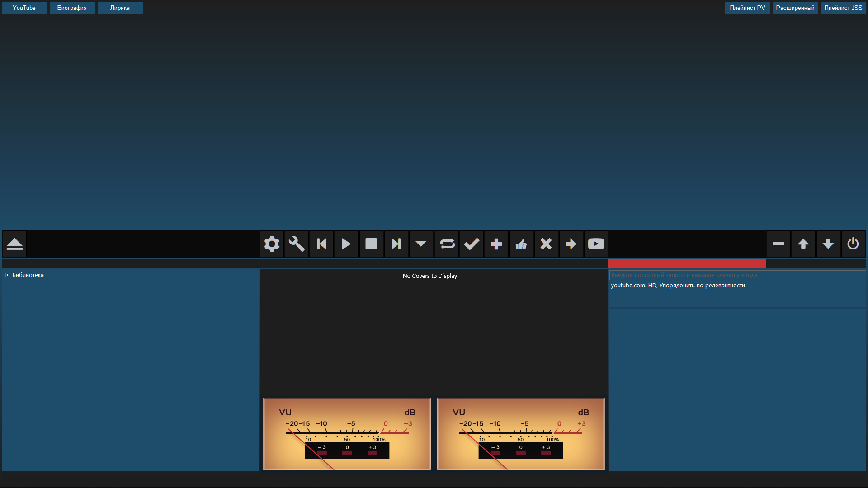Click the по релевантности sort link
The height and width of the screenshot is (488, 868).
(x=721, y=286)
